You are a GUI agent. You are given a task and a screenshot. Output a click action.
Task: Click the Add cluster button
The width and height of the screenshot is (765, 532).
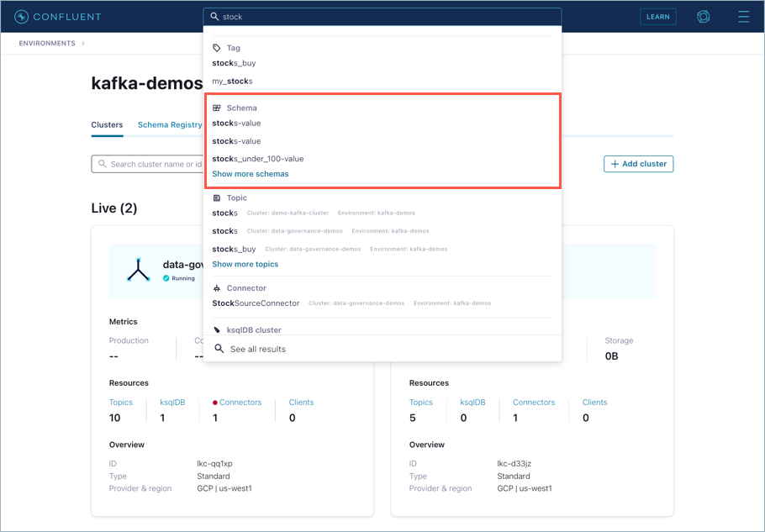(x=637, y=164)
